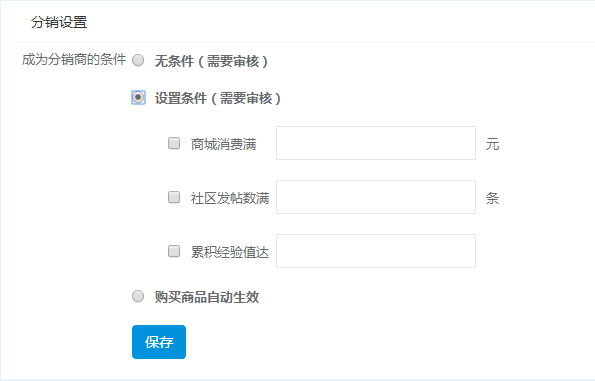Click the 设置条件(需要审核) label text
Image resolution: width=595 pixels, height=381 pixels.
(218, 98)
